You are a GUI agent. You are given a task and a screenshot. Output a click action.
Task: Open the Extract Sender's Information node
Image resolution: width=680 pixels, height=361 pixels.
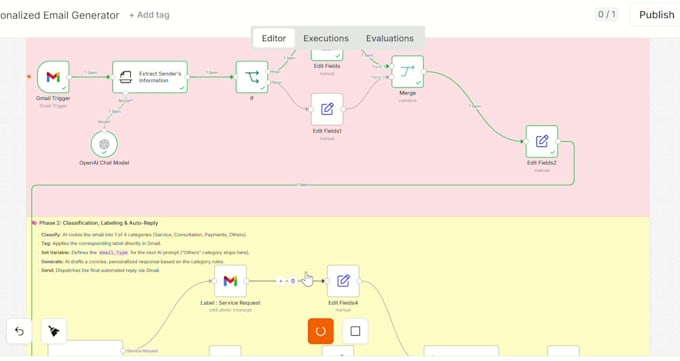click(150, 77)
